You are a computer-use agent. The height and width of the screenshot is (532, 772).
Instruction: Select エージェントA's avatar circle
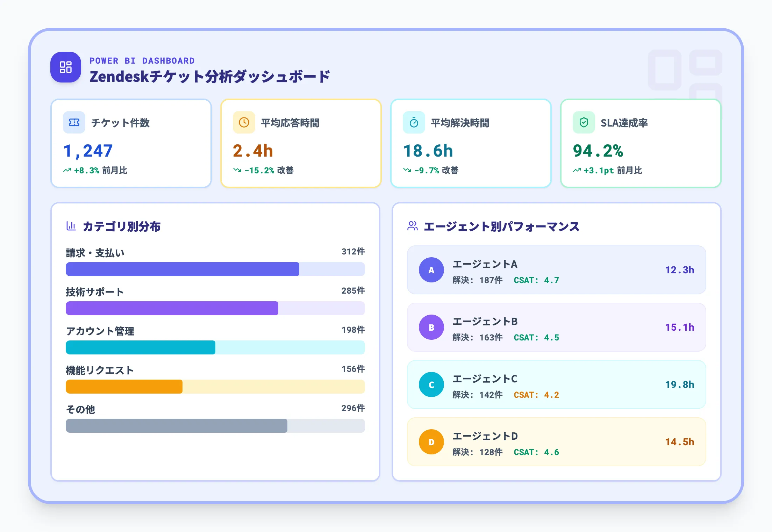(x=431, y=269)
